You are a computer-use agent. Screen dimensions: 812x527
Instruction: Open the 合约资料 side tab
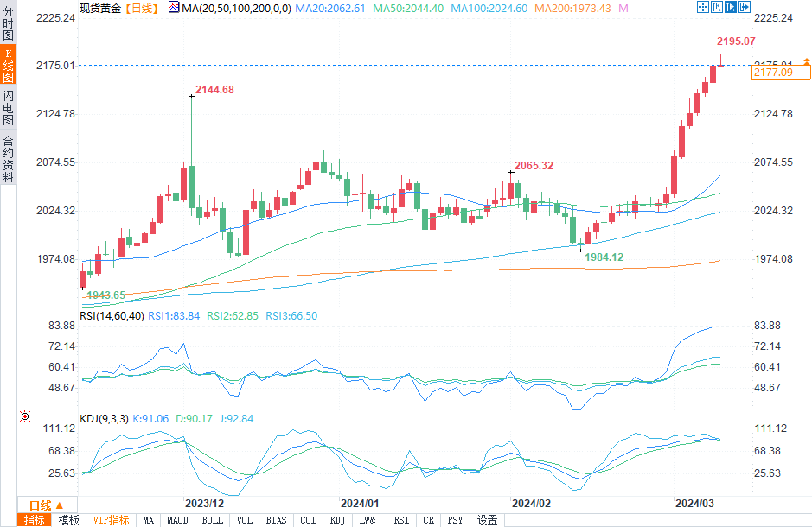pos(9,157)
